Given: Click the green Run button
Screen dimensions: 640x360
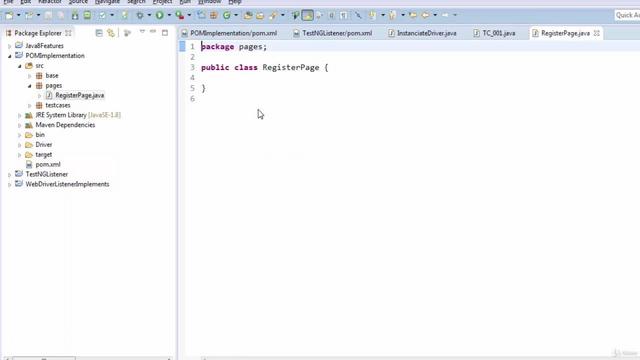Looking at the screenshot, I should pyautogui.click(x=160, y=16).
